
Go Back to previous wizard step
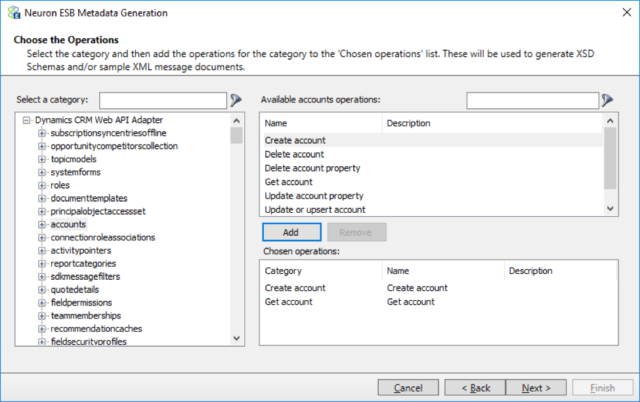point(476,388)
